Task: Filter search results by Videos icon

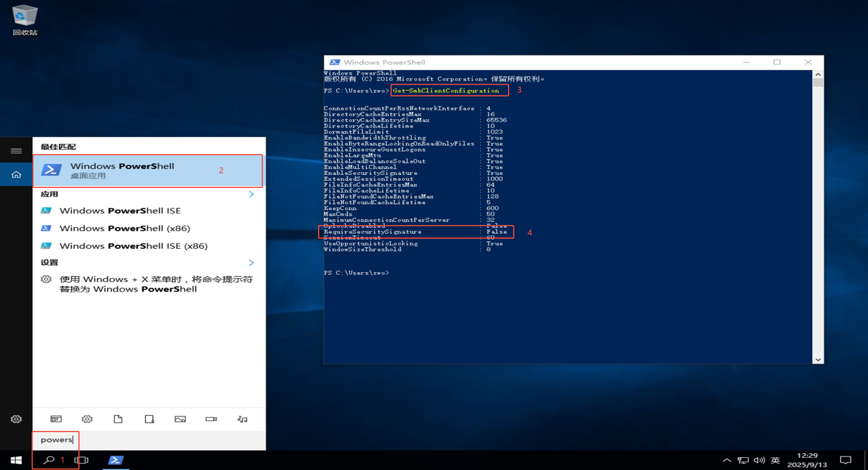Action: [211, 419]
